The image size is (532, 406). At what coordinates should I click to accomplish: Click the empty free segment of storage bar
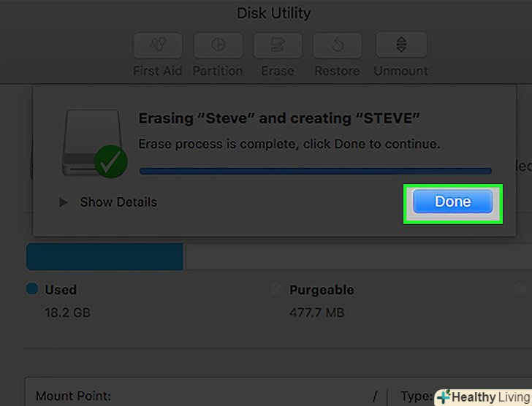coord(351,257)
